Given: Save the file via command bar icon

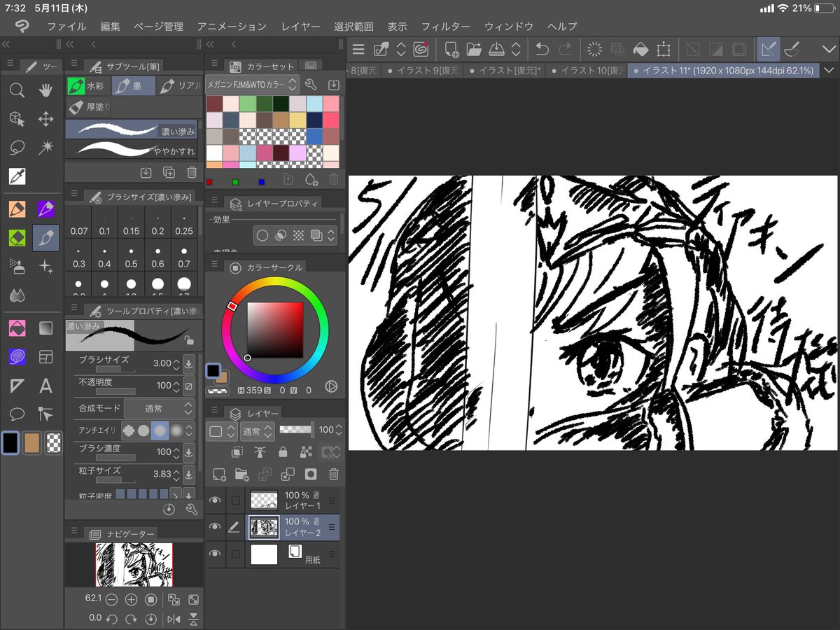Looking at the screenshot, I should click(496, 49).
